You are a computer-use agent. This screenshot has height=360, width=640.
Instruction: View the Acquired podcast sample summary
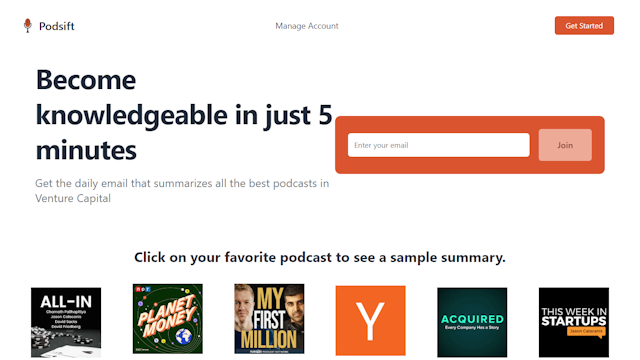click(472, 322)
